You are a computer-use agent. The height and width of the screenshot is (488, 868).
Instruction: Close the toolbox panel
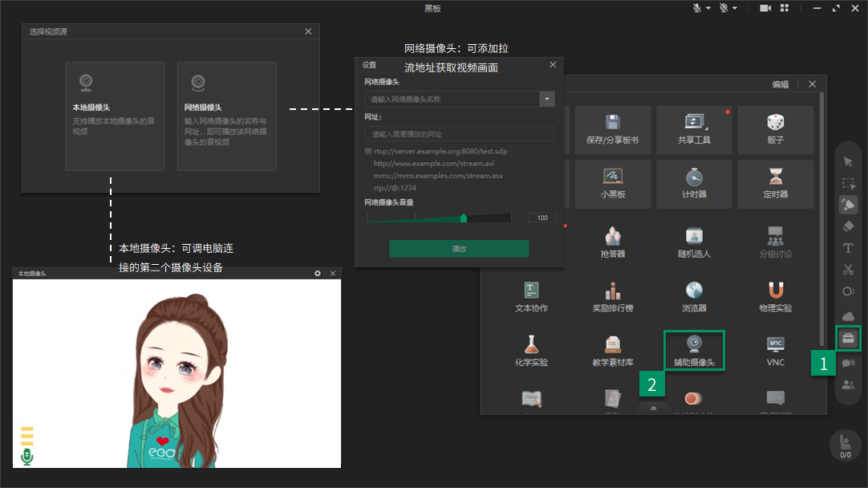pyautogui.click(x=812, y=84)
